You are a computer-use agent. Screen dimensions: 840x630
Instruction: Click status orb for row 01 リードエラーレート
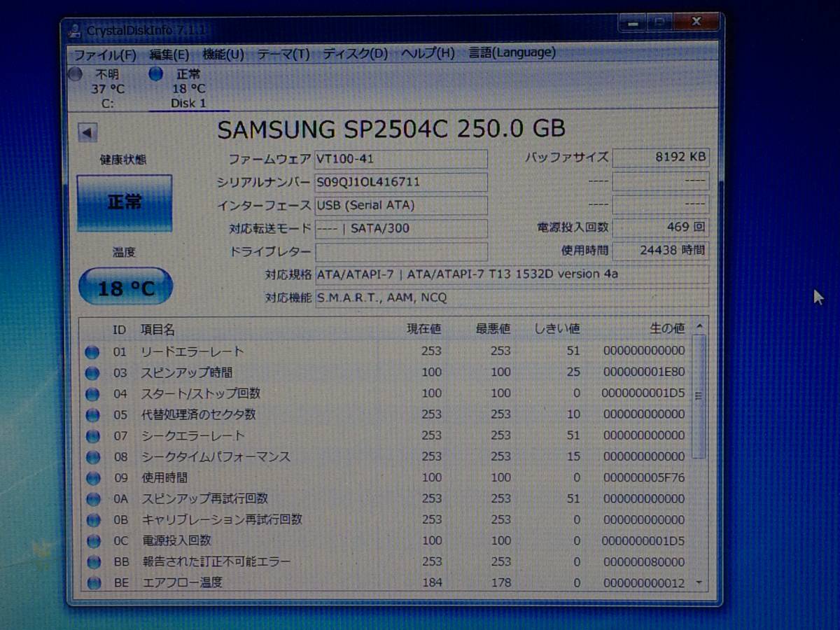pos(92,352)
